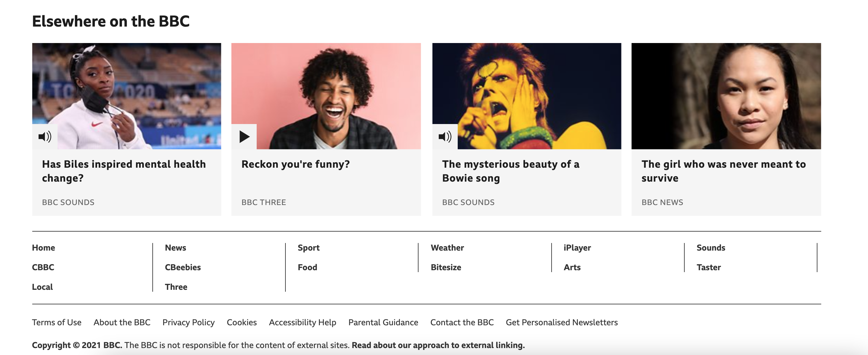The height and width of the screenshot is (355, 868).
Task: Click Get Personalised Newsletters
Action: point(562,322)
